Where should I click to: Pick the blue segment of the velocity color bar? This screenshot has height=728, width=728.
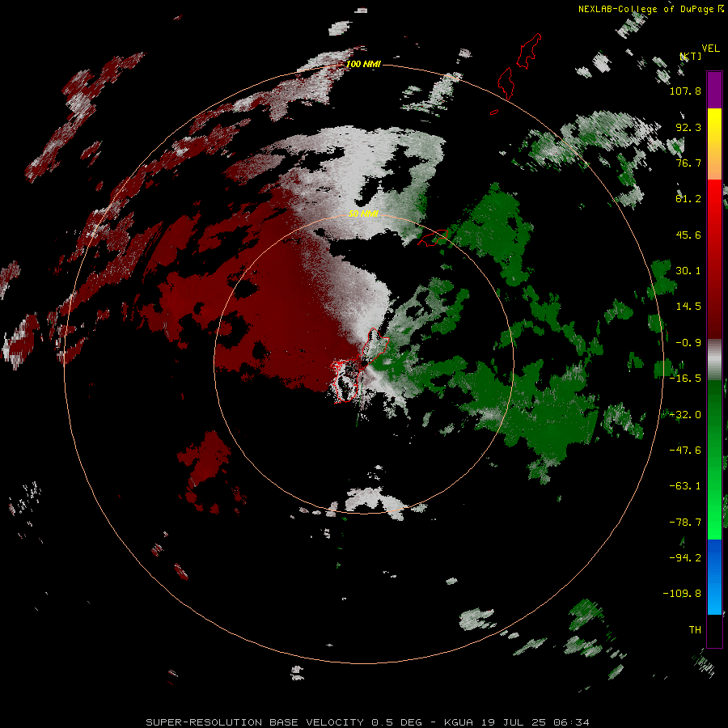point(714,577)
